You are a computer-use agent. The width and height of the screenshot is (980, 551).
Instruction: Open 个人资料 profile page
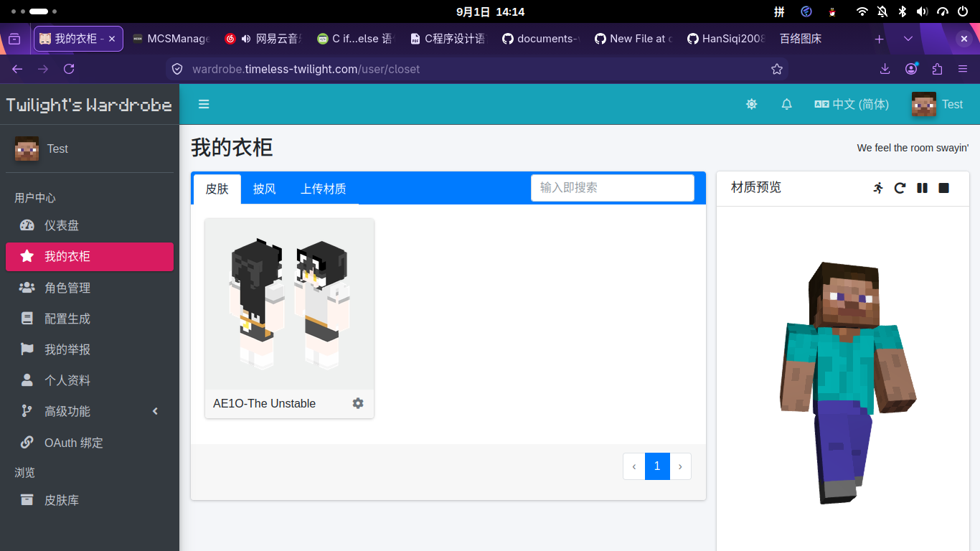[x=90, y=380]
